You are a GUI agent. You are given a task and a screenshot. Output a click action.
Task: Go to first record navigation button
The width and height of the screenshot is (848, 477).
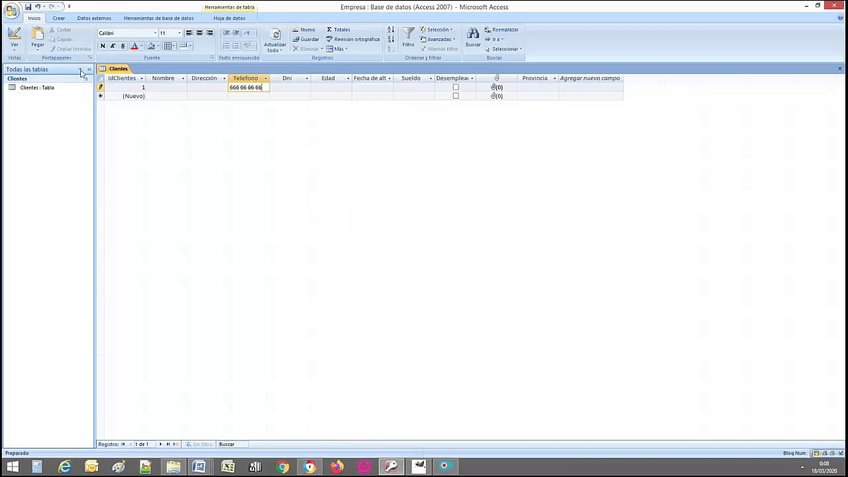point(123,444)
